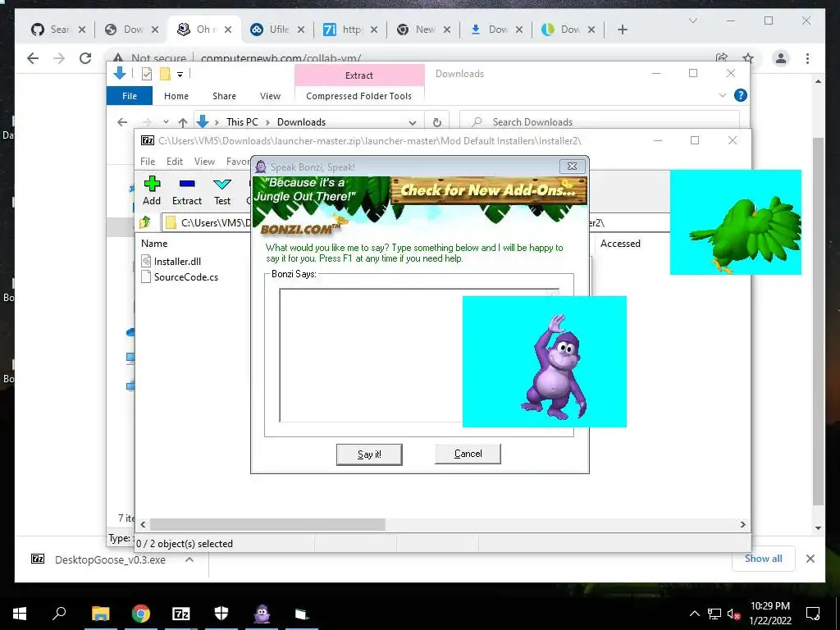Open Share tab in Explorer ribbon
Image resolution: width=840 pixels, height=630 pixels.
[224, 96]
